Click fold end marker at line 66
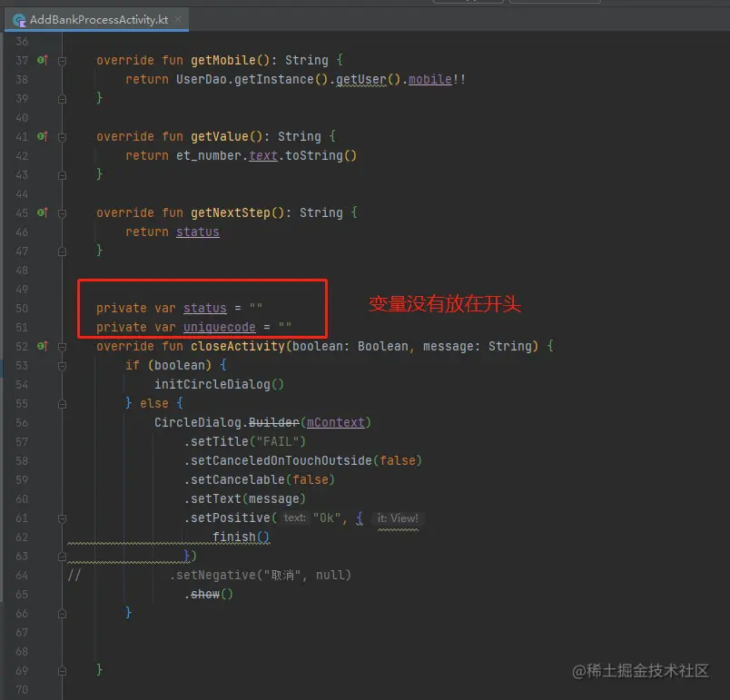730x700 pixels. click(62, 614)
